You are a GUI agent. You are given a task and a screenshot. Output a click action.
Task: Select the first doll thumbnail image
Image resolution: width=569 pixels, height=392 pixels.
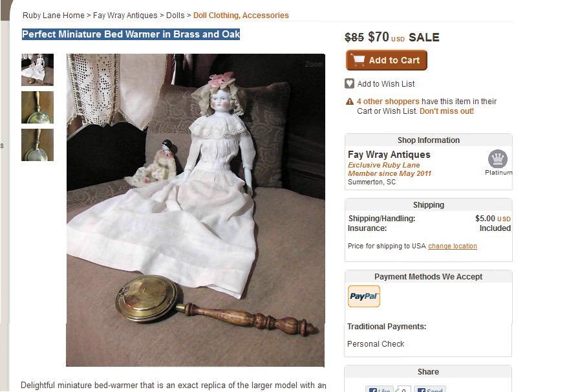[38, 70]
